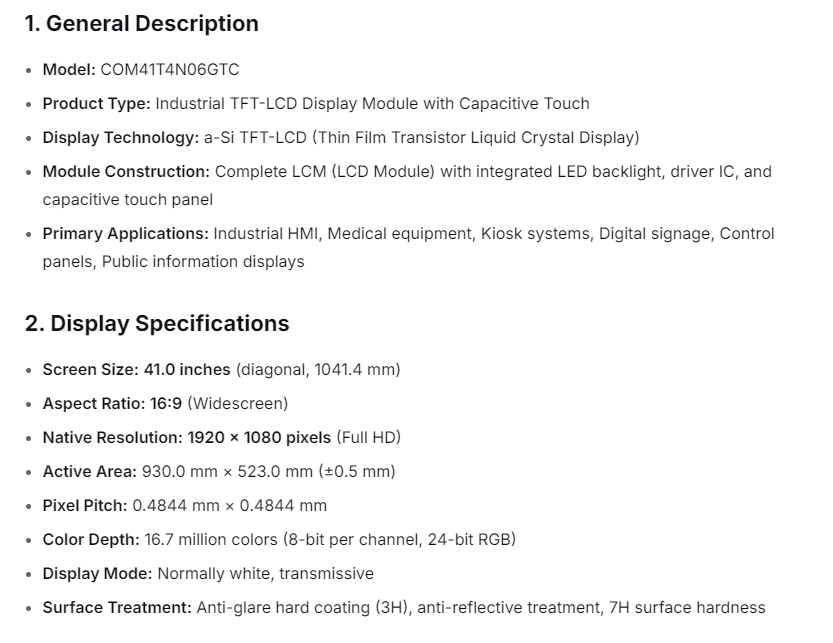833x643 pixels.
Task: Click the "1. General Description" heading
Action: (x=141, y=24)
